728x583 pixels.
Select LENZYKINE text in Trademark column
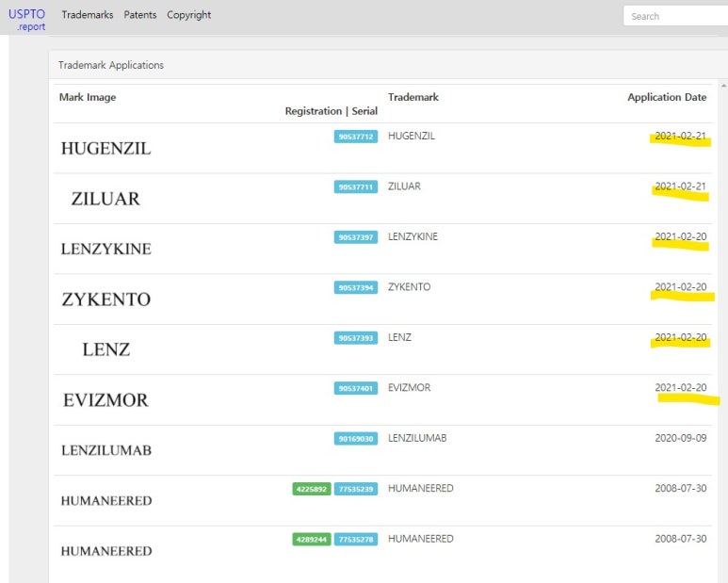413,236
